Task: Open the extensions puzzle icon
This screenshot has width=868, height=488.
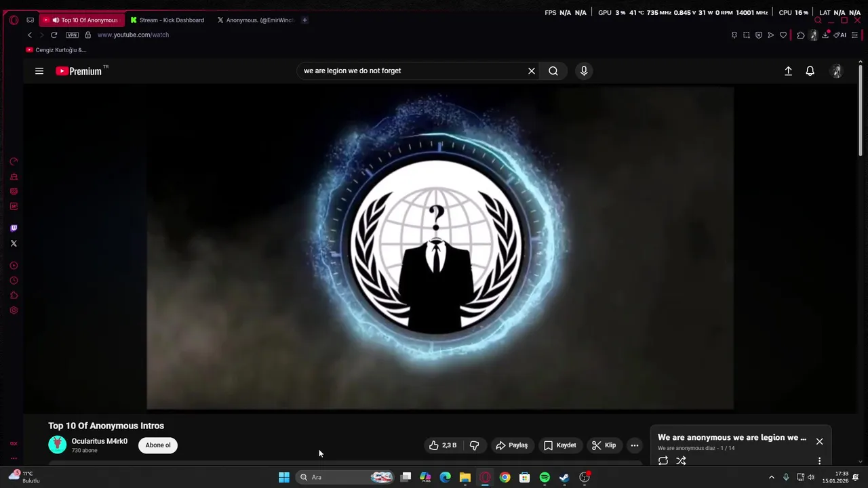Action: pyautogui.click(x=800, y=35)
